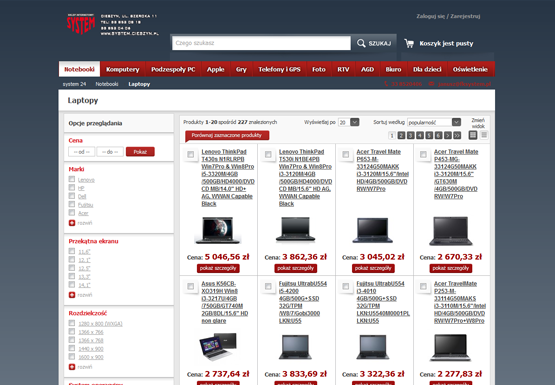Open the Sortuj według popularność dropdown
The image size is (555, 385).
pos(434,122)
